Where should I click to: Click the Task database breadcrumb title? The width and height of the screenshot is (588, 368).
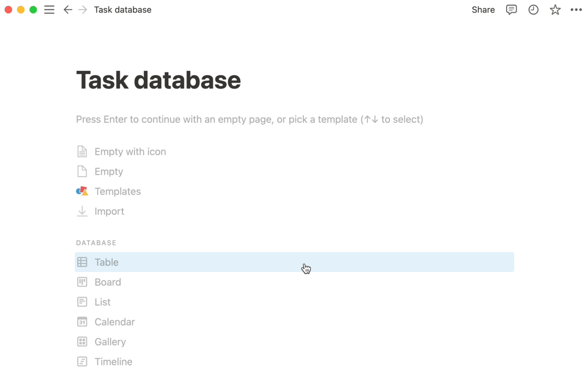click(123, 10)
